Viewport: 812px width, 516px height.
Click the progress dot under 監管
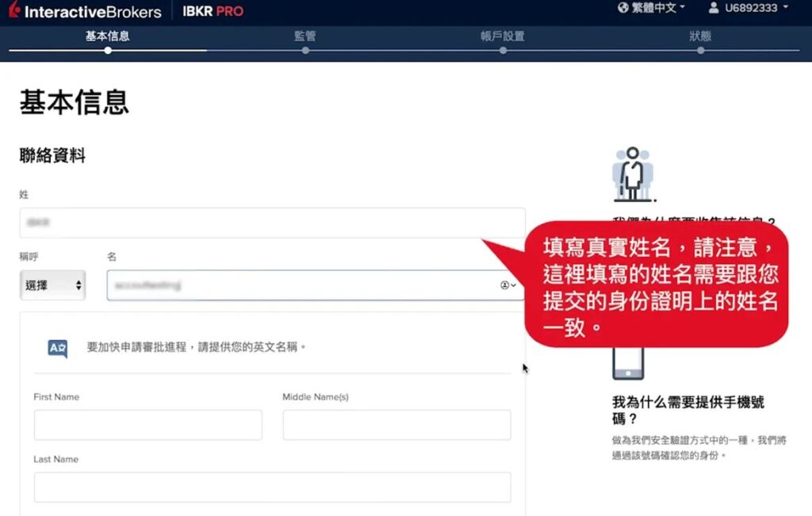(305, 50)
